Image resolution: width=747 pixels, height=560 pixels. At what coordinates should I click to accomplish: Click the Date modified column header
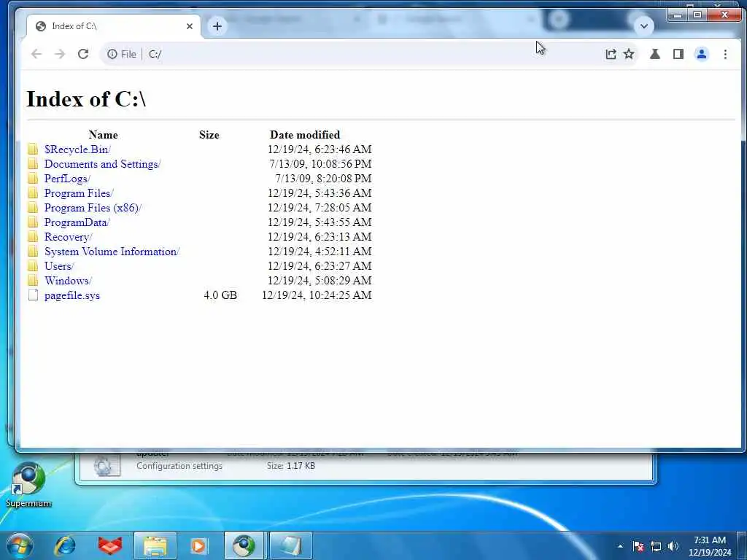tap(305, 135)
